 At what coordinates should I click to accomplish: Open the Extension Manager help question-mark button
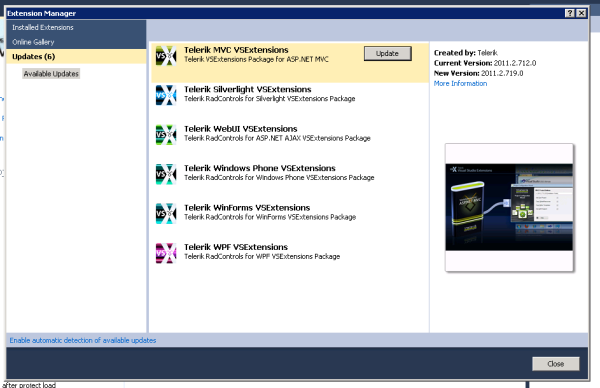[x=569, y=13]
